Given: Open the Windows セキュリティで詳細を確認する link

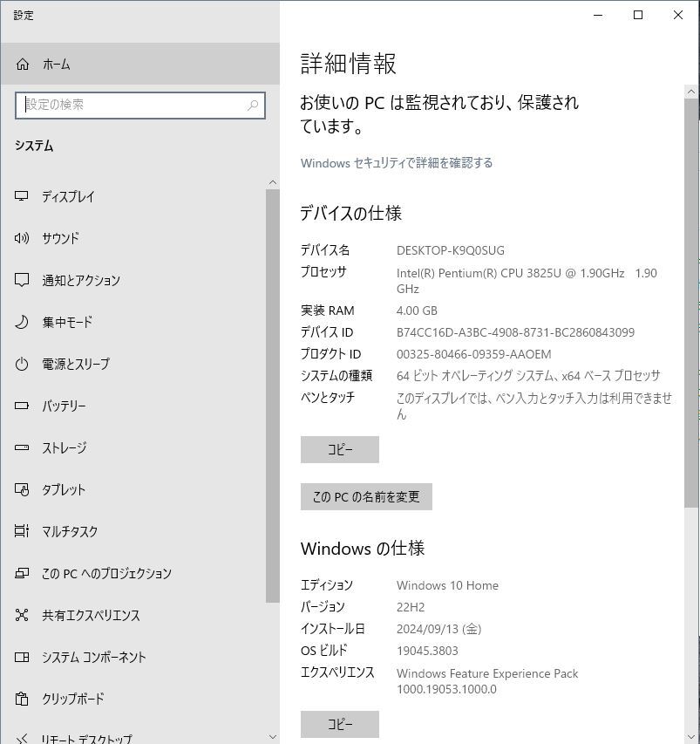Looking at the screenshot, I should (x=397, y=163).
